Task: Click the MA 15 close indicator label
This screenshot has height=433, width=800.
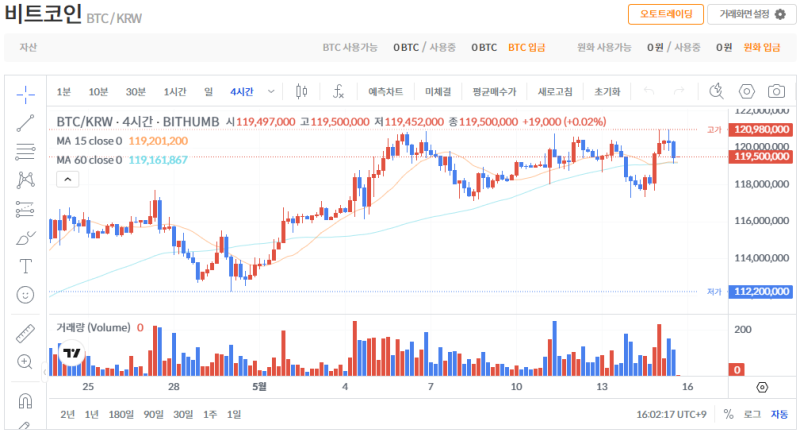Action: (89, 141)
